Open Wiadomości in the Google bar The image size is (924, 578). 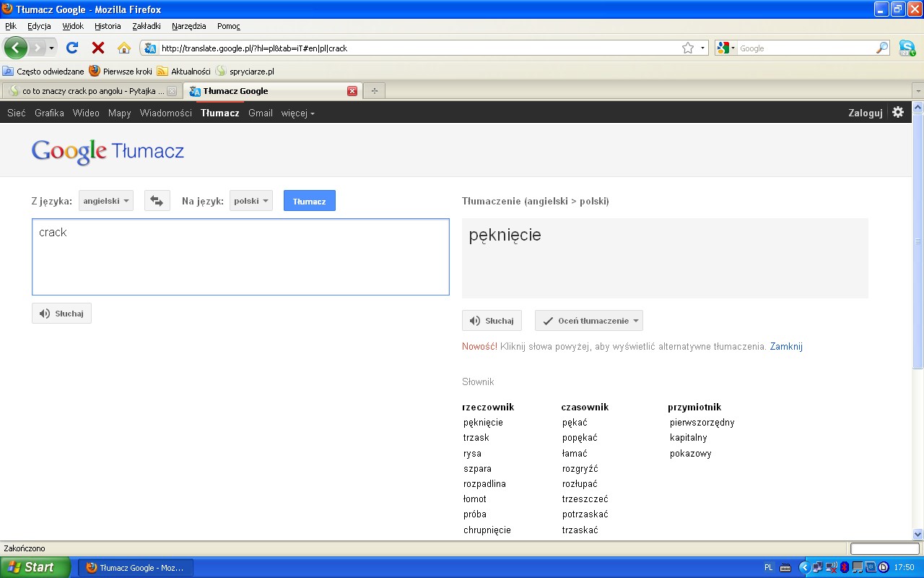coord(166,113)
